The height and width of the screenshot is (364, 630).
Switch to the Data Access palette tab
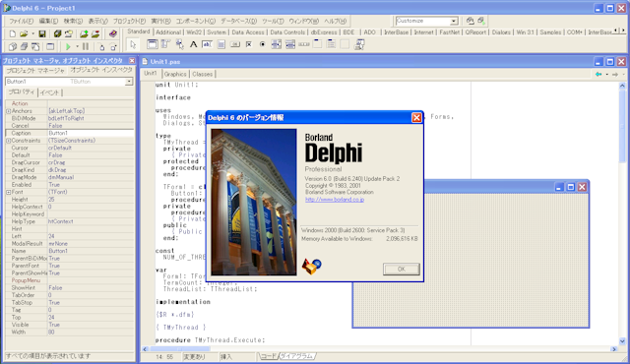(x=248, y=32)
